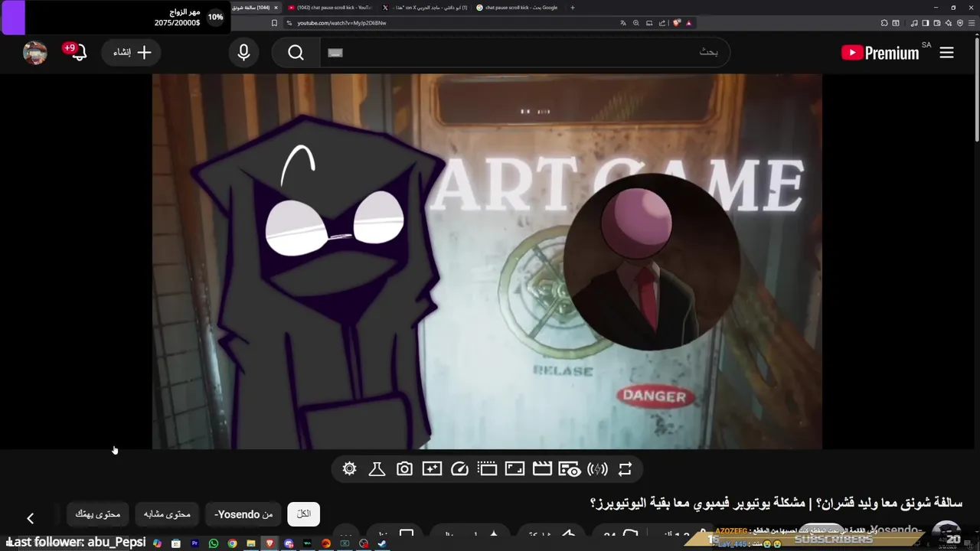This screenshot has height=551, width=980.
Task: Click the card-with-eye visibility icon
Action: pos(569,469)
